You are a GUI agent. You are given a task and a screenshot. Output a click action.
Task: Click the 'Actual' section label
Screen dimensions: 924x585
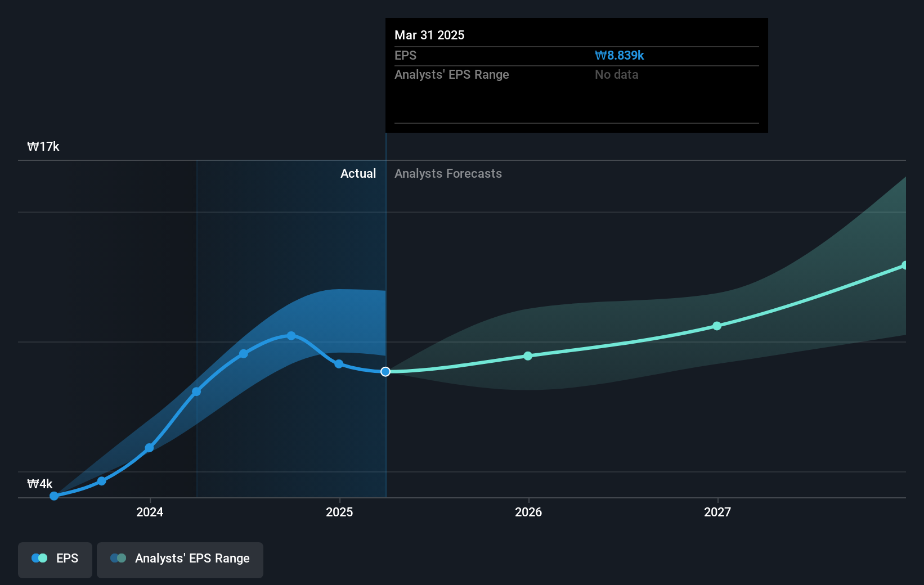click(x=358, y=174)
